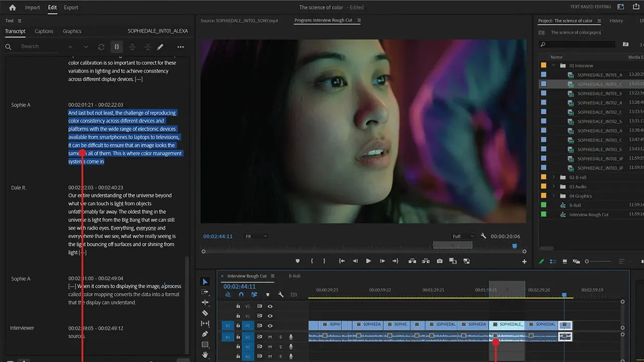Toggle the lock on track V3
644x362 pixels.
tap(238, 306)
